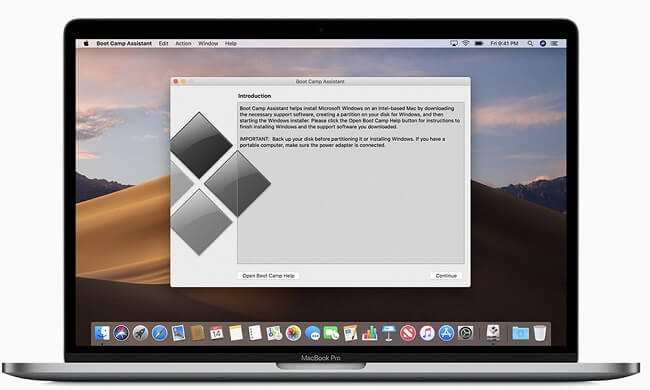The width and height of the screenshot is (650, 390).
Task: Open Downloads folder in the Dock
Action: pyautogui.click(x=520, y=333)
